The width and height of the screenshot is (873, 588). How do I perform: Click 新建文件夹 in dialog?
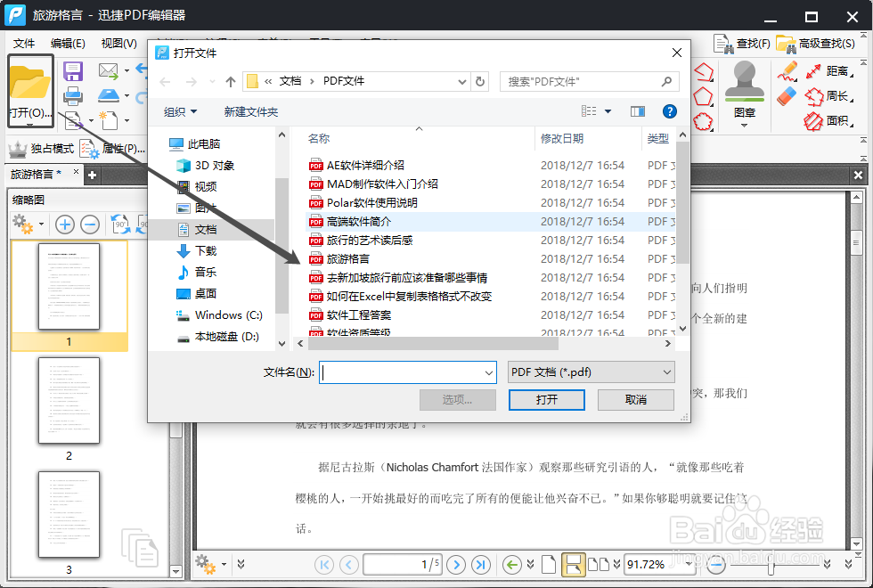point(250,112)
